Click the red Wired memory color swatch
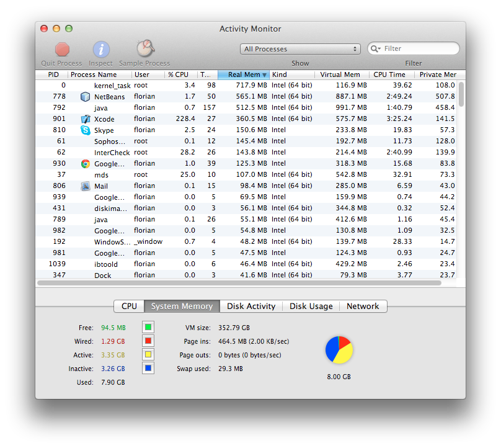Screen dimensions: 501x448 pyautogui.click(x=148, y=341)
